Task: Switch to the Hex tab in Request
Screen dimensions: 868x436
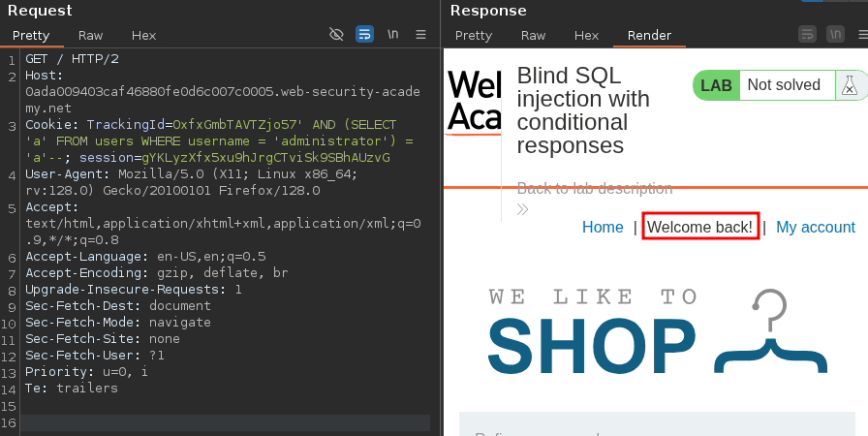Action: 143,35
